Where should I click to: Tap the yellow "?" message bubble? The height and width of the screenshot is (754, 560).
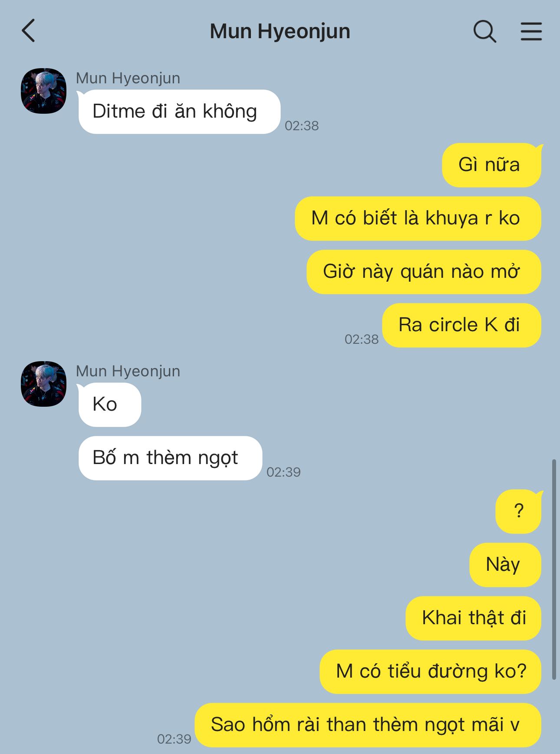[x=518, y=511]
